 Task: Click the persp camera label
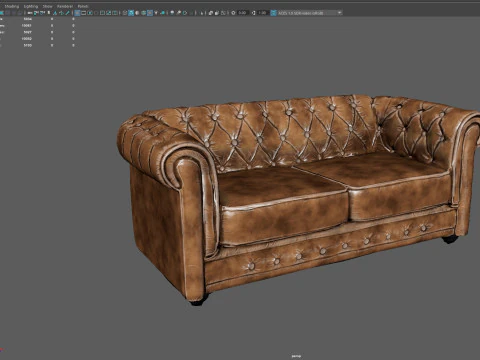point(296,356)
